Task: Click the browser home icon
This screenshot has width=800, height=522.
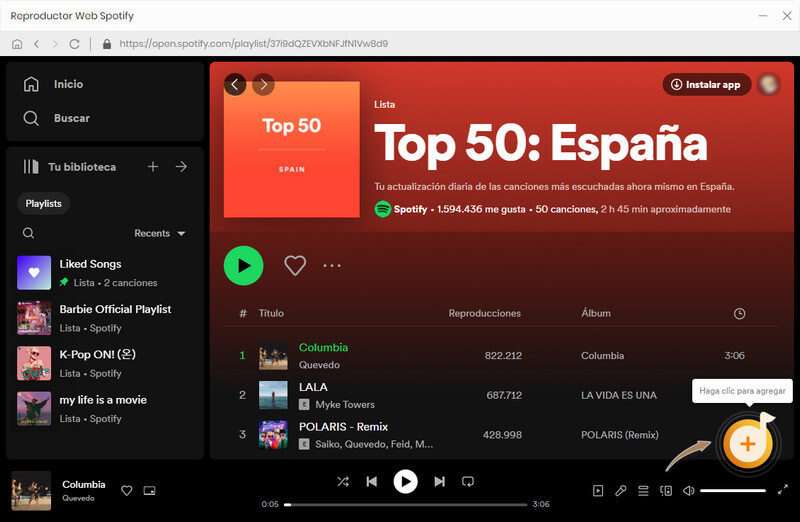Action: tap(17, 44)
